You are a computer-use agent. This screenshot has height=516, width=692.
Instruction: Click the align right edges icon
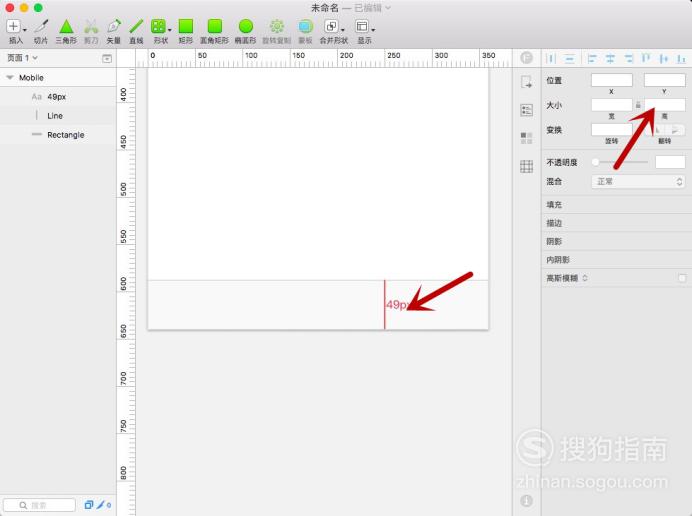pos(628,58)
